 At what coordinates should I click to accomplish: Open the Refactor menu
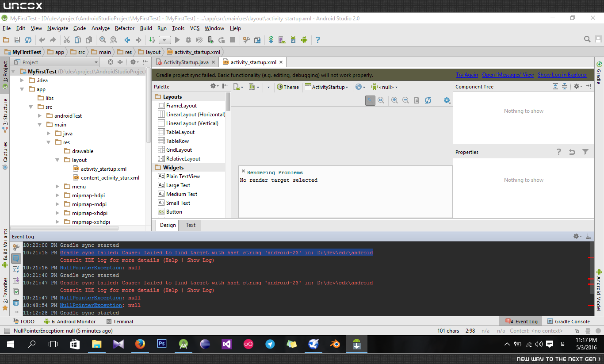tap(125, 28)
